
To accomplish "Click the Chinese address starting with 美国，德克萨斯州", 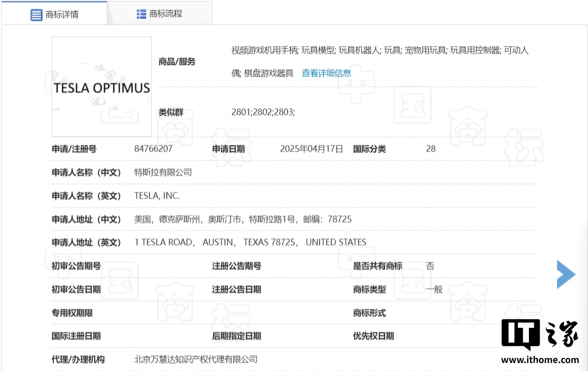I will (x=243, y=220).
